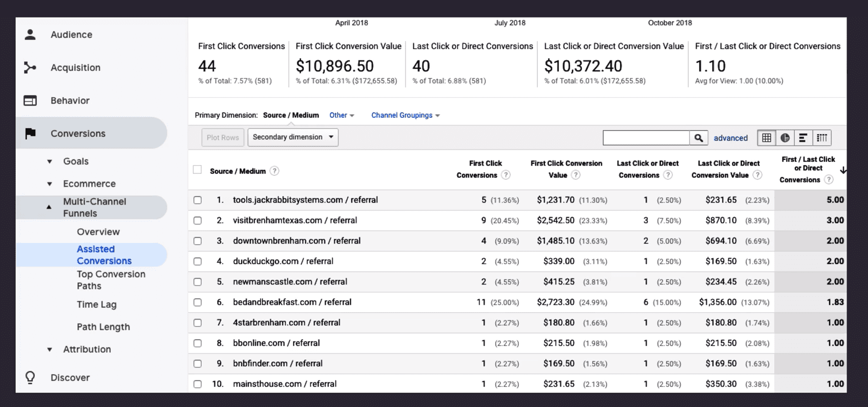Tick the select-all checkbox in table header
This screenshot has width=868, height=407.
197,170
